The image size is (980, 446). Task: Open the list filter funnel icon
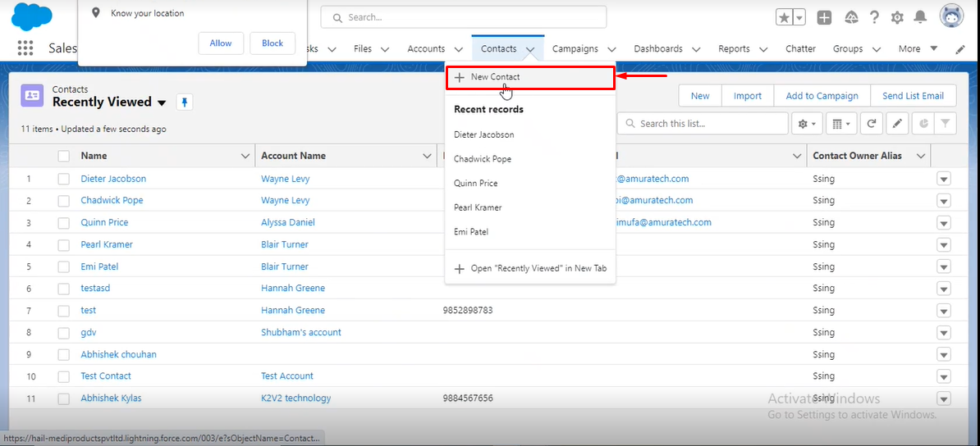946,124
